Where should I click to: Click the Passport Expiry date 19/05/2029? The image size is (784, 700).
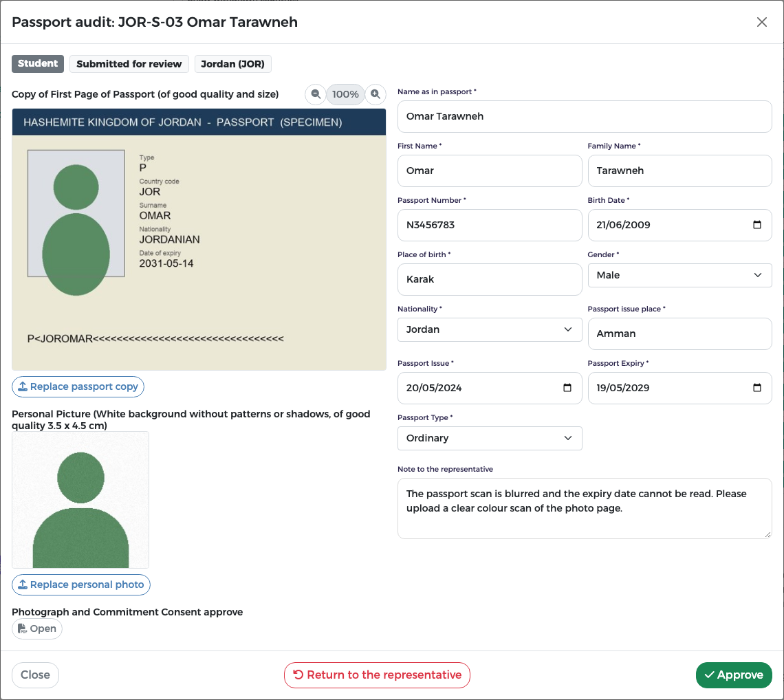[x=622, y=388]
